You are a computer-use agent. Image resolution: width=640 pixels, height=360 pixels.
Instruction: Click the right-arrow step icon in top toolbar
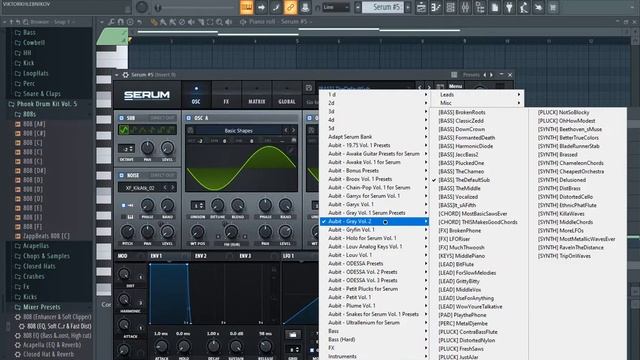[x=261, y=7]
